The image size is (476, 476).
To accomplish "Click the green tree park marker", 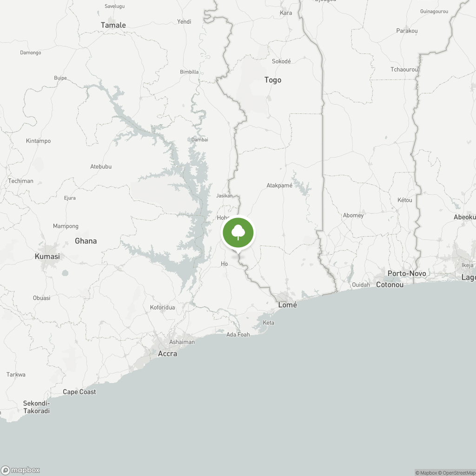I will (238, 233).
